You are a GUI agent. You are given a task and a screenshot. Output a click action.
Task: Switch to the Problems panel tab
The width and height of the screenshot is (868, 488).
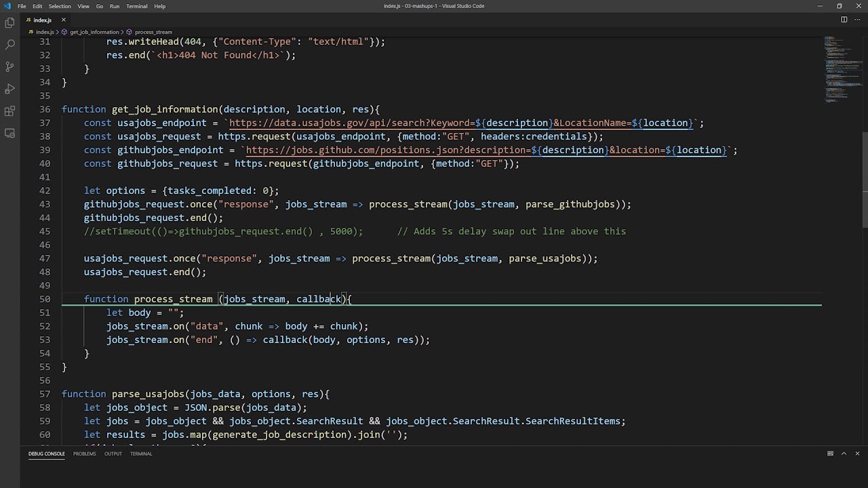point(84,453)
